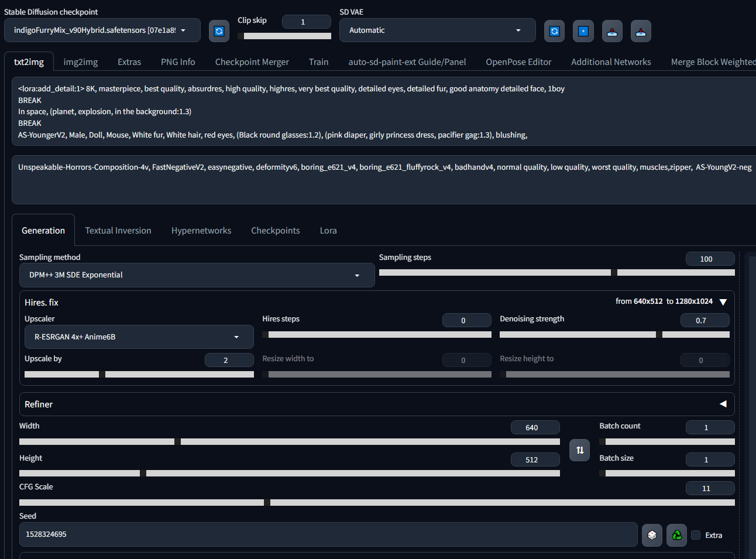Viewport: 756px width, 559px height.
Task: Click the down-arrow tray icon button
Action: [641, 31]
